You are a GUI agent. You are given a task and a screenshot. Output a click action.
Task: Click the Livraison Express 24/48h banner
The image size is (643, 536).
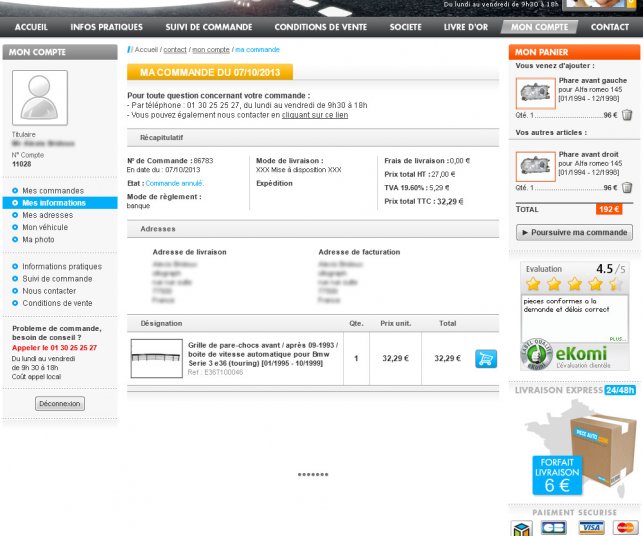tap(575, 390)
